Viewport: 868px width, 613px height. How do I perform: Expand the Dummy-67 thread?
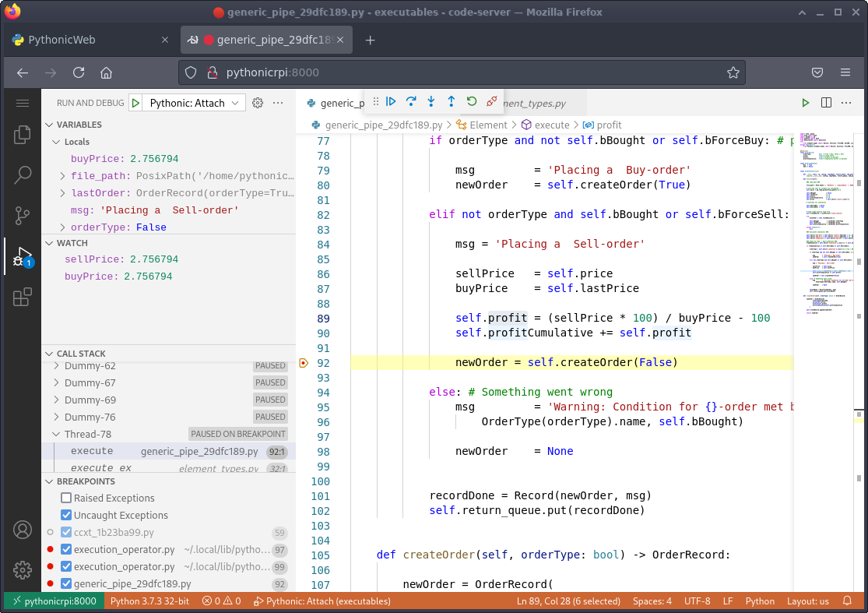(56, 382)
